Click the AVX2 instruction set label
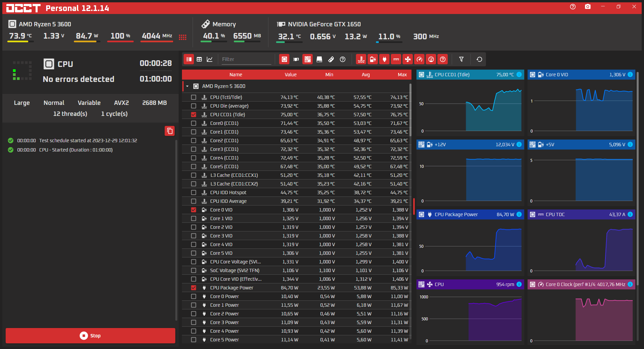Viewport: 644px width, 349px height. (x=121, y=103)
